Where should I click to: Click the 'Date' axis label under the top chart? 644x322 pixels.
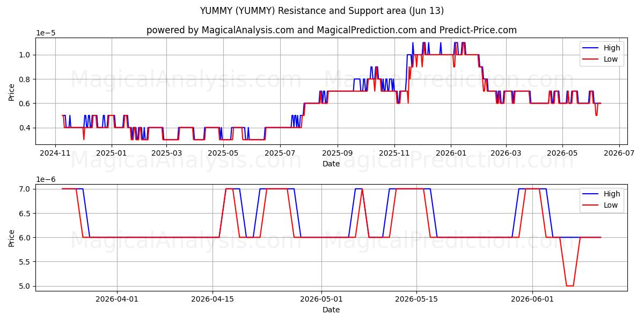pyautogui.click(x=331, y=164)
